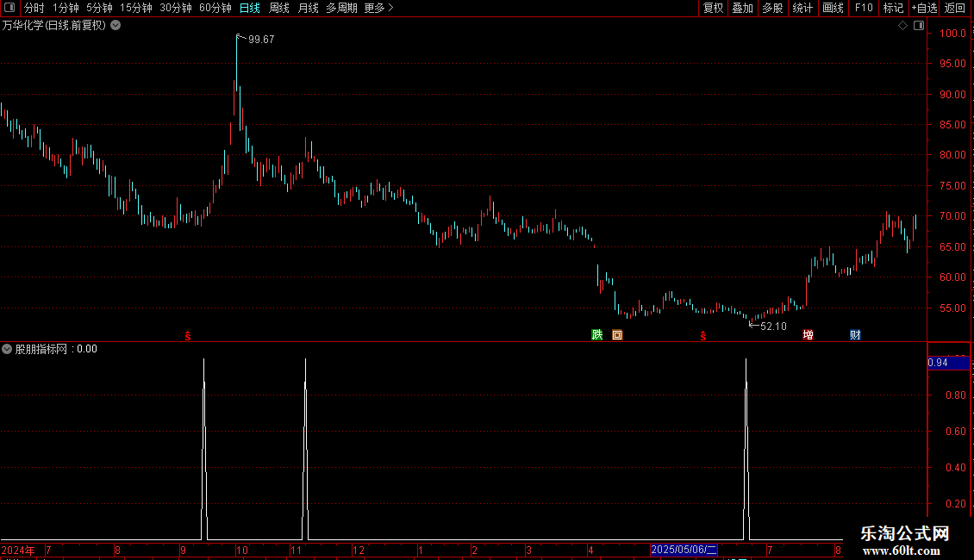Click the orange 回 event marker
974x560 pixels.
click(x=617, y=334)
